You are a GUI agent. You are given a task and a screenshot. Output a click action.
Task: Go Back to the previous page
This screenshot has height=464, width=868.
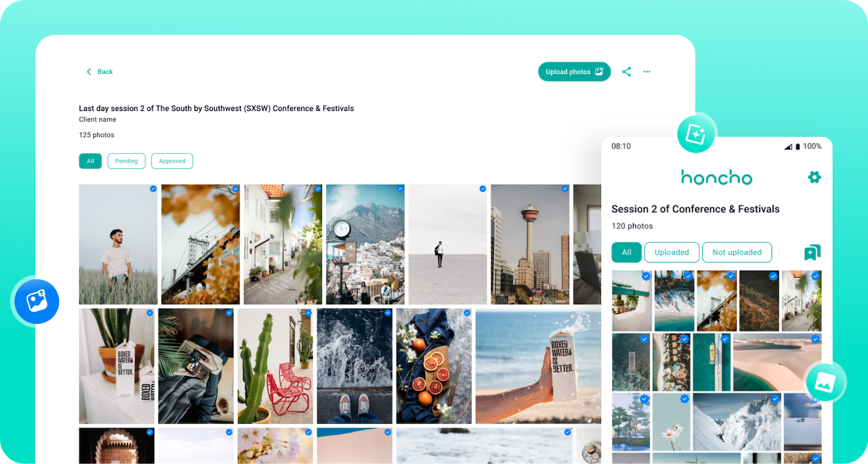pyautogui.click(x=99, y=72)
